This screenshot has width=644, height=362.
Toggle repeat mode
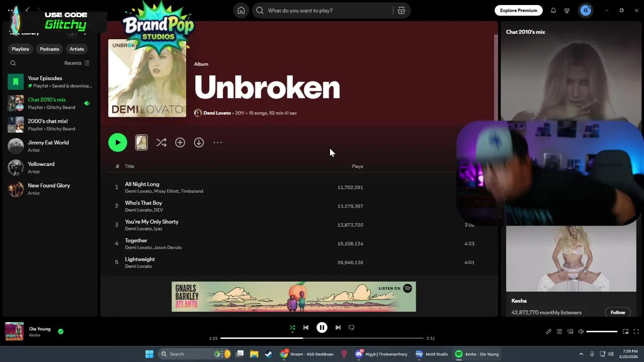tap(352, 328)
